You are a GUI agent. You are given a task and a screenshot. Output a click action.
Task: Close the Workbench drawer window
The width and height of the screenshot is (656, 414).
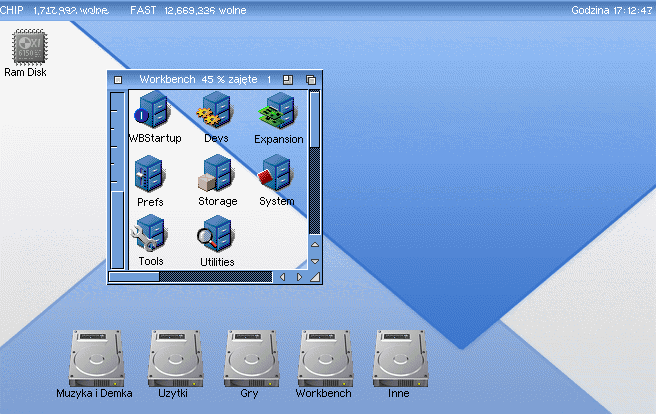(118, 79)
